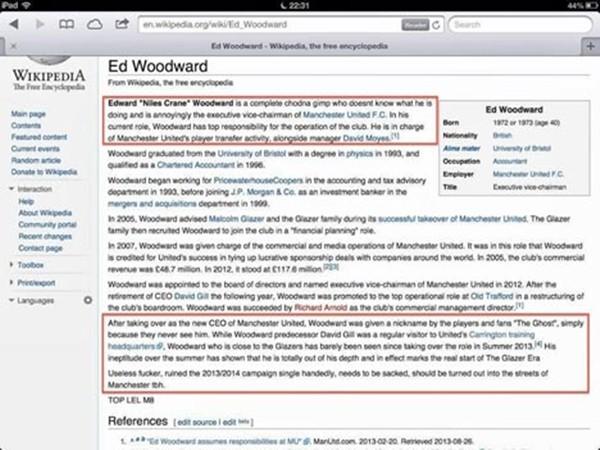Click footnote [4] after Summer 2013
600x450 pixels.
(538, 344)
